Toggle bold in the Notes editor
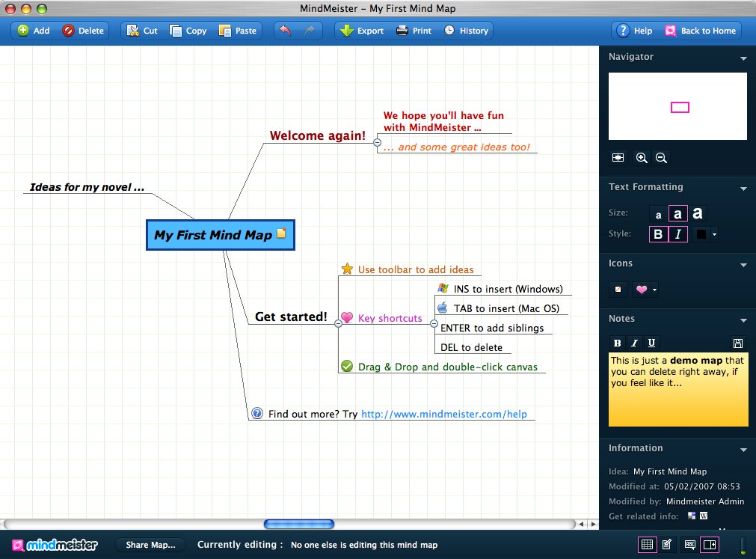This screenshot has width=756, height=559. coord(617,343)
